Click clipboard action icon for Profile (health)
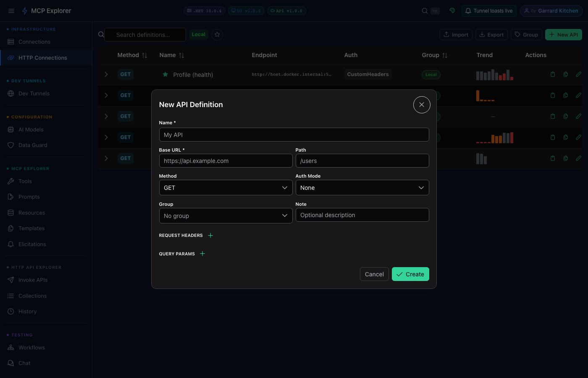The height and width of the screenshot is (378, 588). (x=553, y=74)
